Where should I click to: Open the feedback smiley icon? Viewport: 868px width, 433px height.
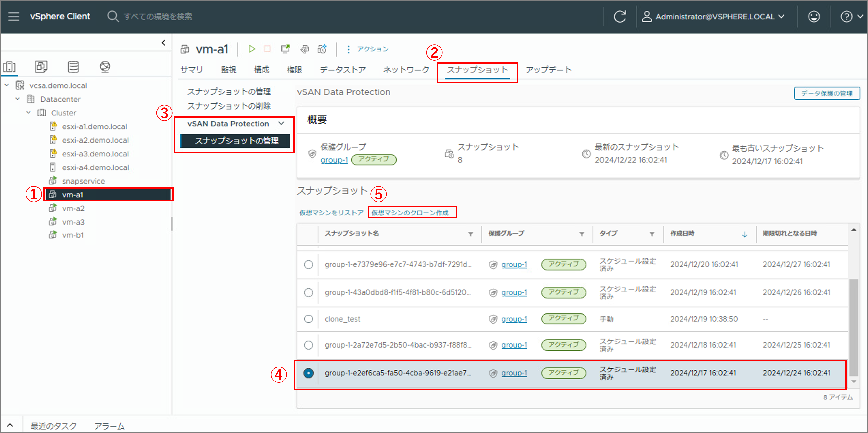814,16
